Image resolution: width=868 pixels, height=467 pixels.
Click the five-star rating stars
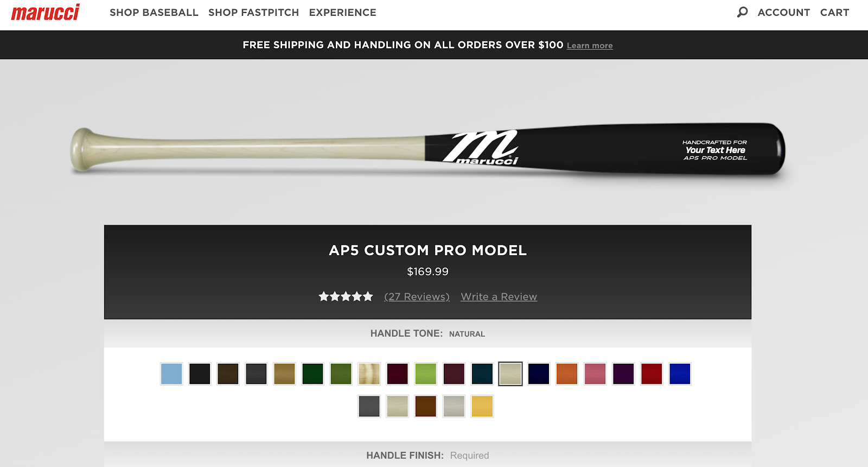(x=346, y=296)
